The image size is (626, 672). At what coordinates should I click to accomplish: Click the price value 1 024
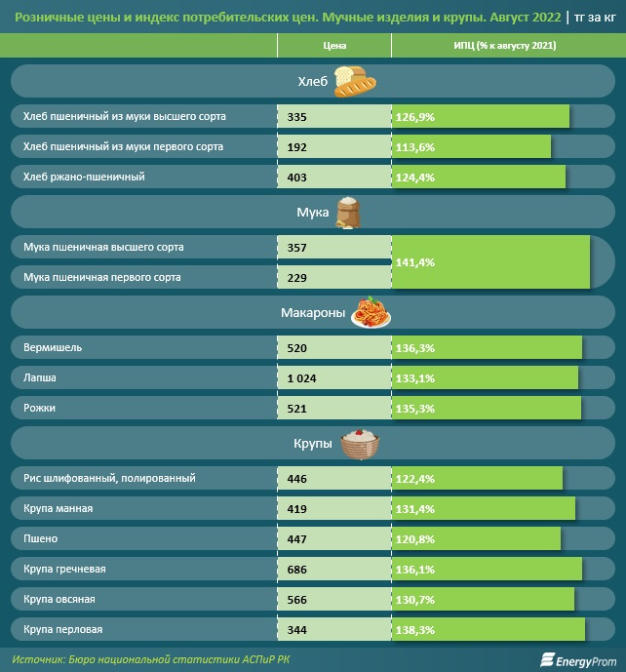pyautogui.click(x=301, y=378)
